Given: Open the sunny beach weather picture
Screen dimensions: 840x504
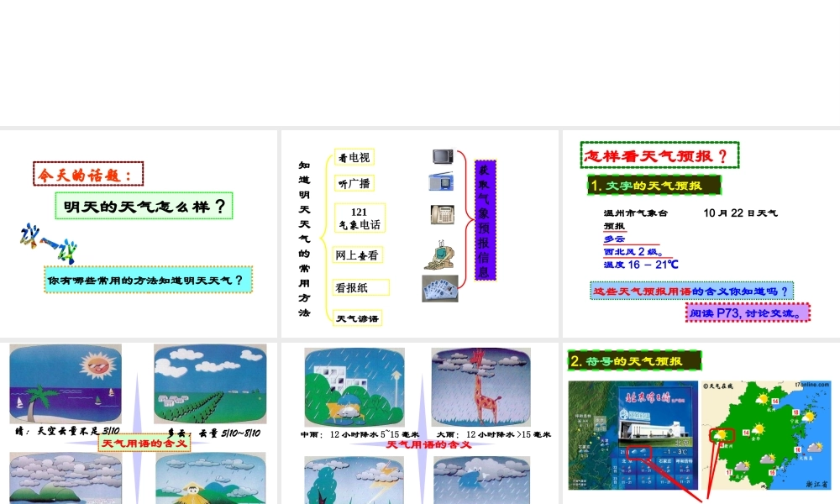Looking at the screenshot, I should tap(66, 384).
